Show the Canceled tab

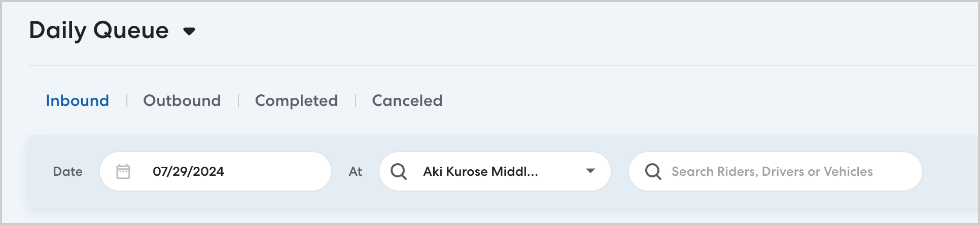click(407, 100)
